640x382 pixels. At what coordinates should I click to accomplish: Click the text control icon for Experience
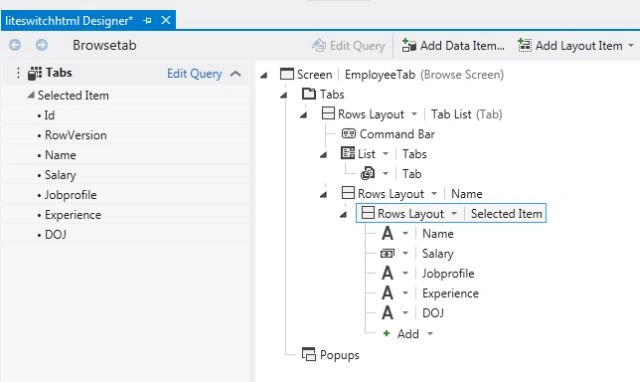[x=387, y=293]
